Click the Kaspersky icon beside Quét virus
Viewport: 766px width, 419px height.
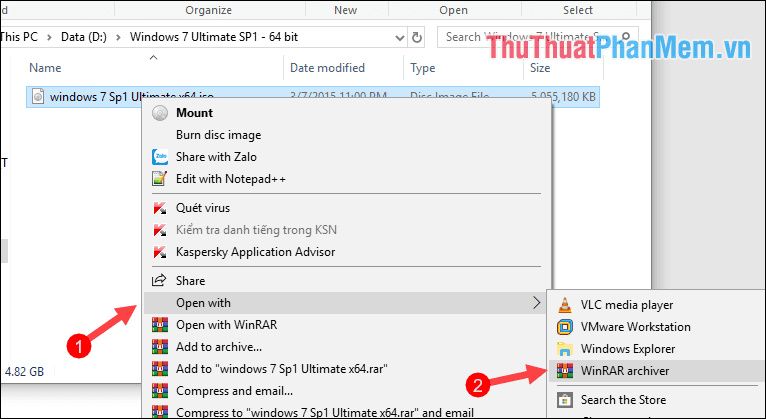pos(158,209)
